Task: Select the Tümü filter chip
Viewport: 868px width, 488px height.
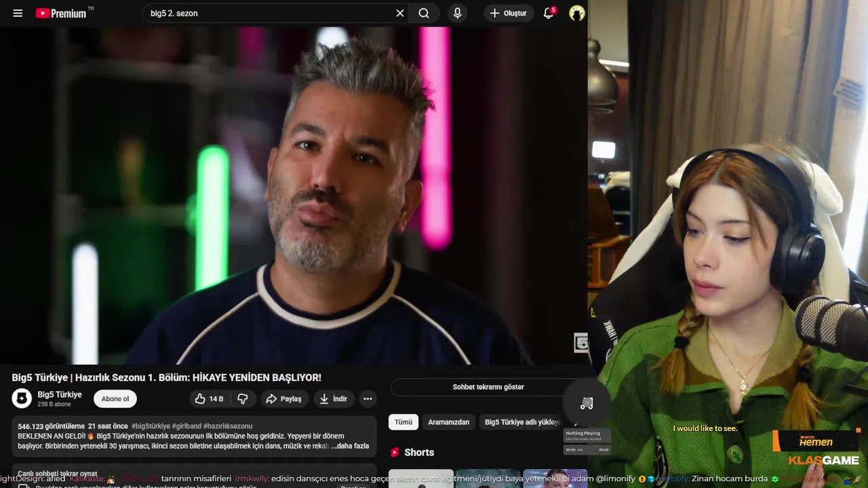Action: pyautogui.click(x=403, y=422)
